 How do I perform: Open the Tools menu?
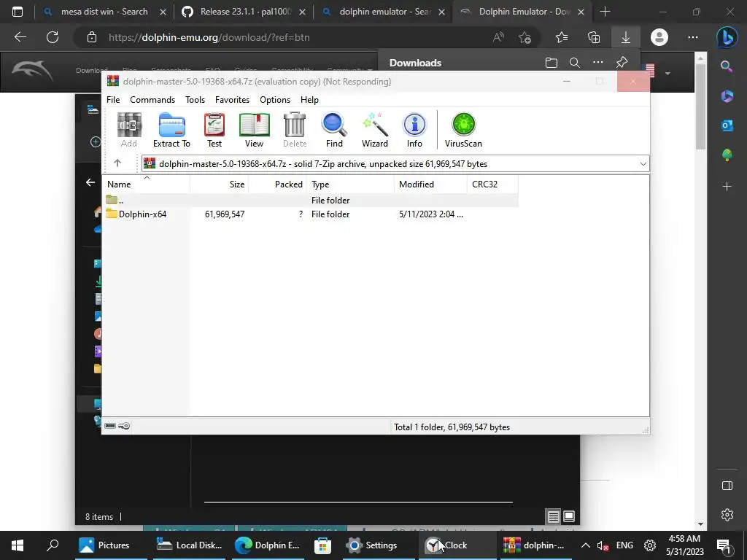[195, 99]
